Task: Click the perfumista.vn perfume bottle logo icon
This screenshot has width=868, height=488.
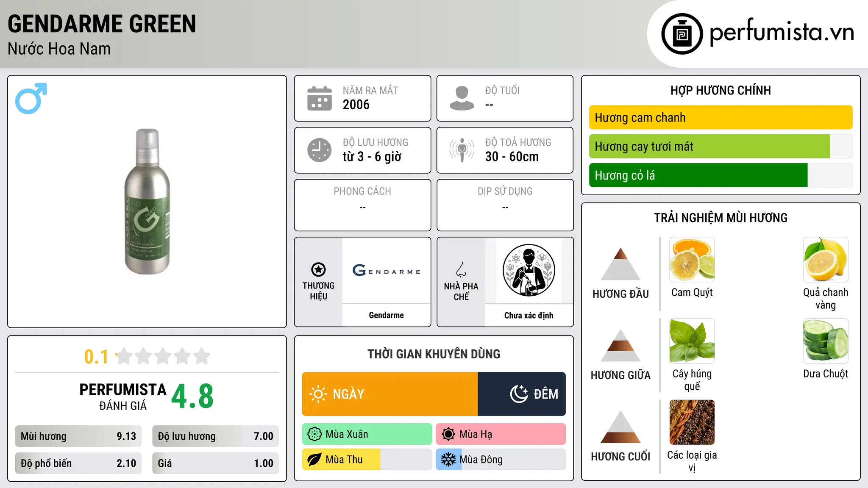Action: tap(682, 34)
